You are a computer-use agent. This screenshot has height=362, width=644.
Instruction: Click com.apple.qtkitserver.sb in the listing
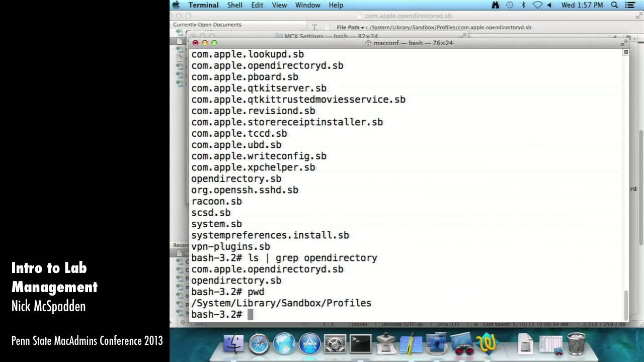pyautogui.click(x=259, y=88)
